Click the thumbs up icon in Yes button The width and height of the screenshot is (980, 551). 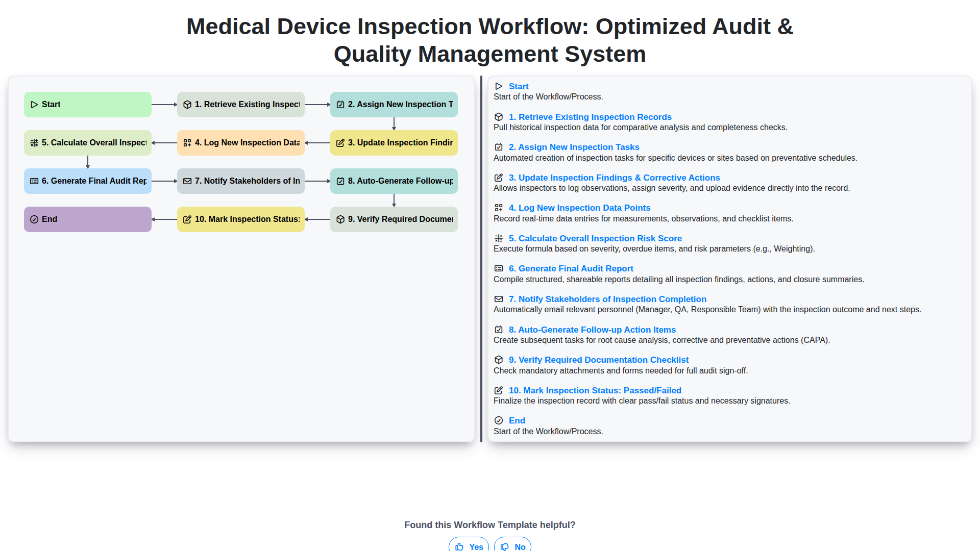459,546
